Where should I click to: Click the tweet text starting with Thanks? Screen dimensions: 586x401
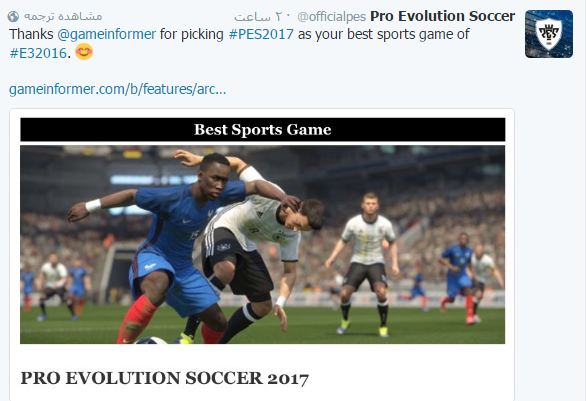point(239,43)
